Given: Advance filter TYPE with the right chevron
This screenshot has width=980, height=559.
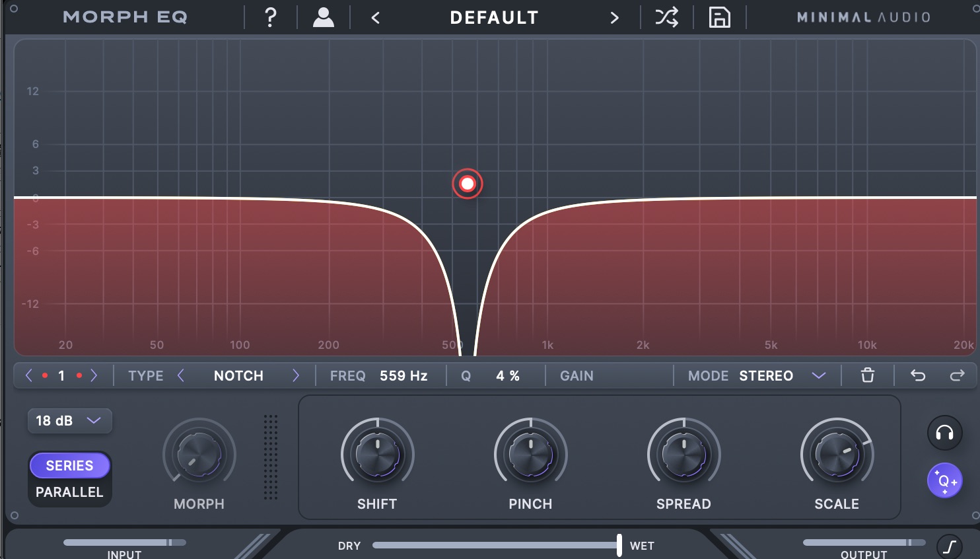Looking at the screenshot, I should click(296, 375).
